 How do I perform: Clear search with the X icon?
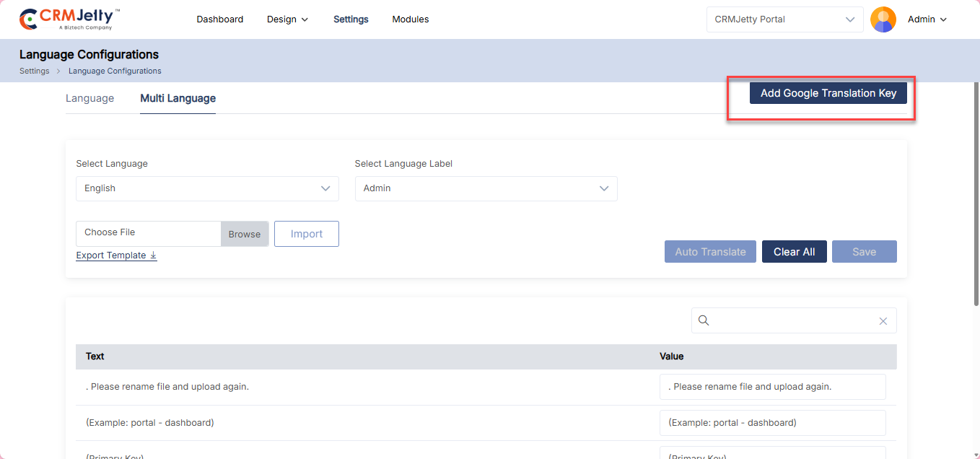(883, 321)
